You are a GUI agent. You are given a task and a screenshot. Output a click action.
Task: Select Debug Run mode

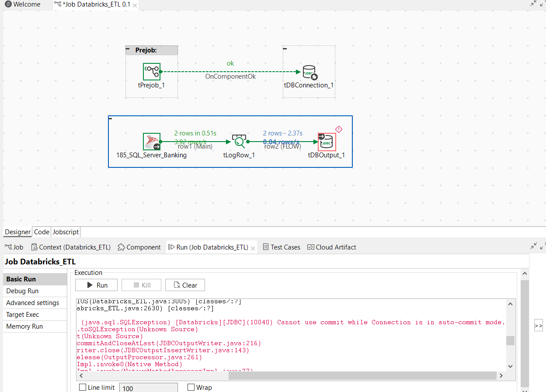tap(22, 291)
